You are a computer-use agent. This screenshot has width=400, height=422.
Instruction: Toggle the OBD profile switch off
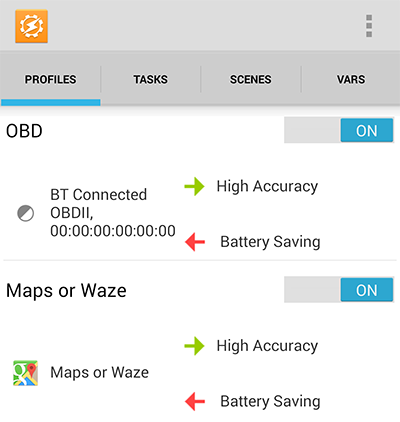coord(339,130)
